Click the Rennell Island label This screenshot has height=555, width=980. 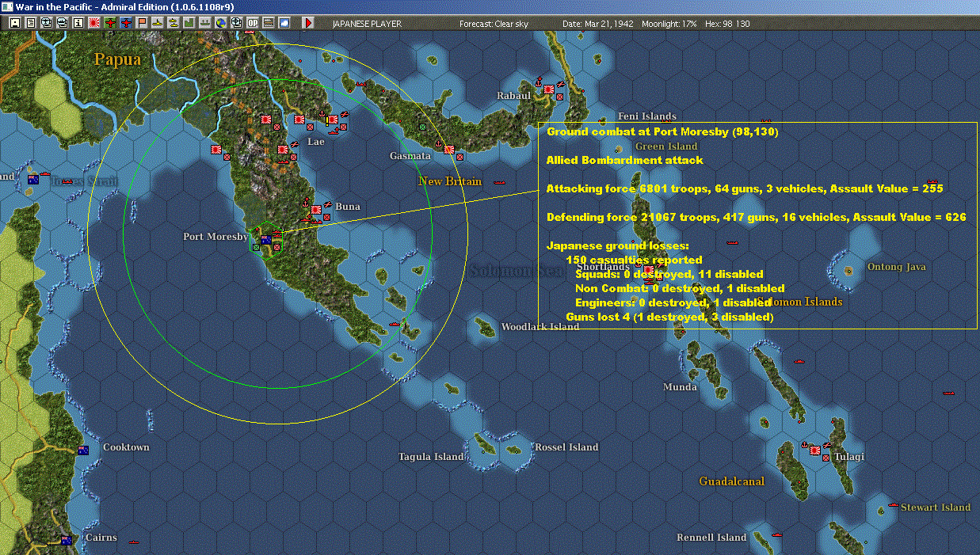point(711,537)
